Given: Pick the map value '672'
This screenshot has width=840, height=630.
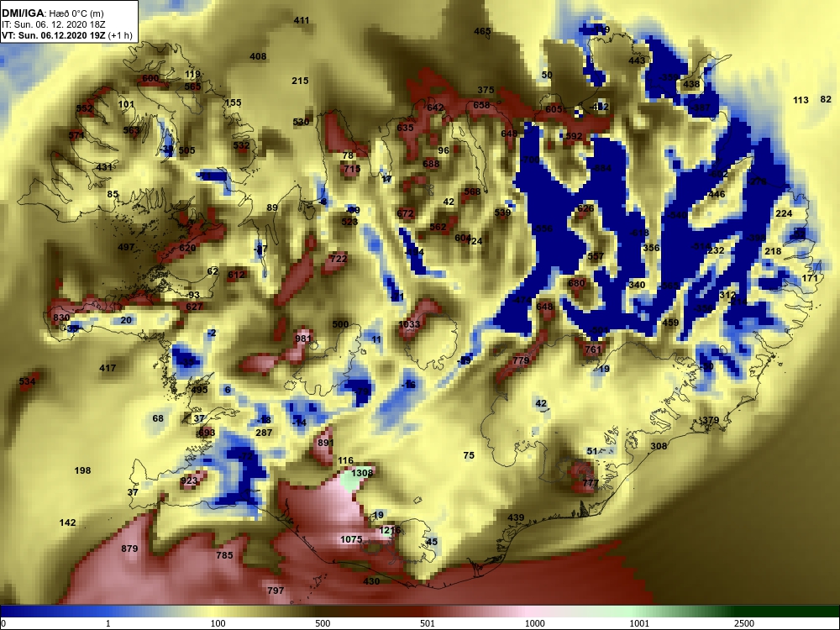Looking at the screenshot, I should click(x=405, y=213).
